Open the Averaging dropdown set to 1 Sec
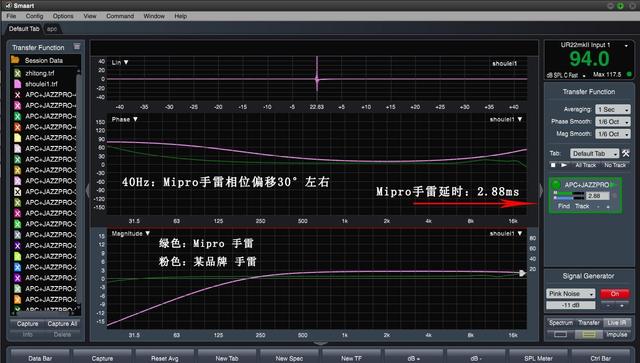Viewport: 640px width, 363px height. [613, 109]
